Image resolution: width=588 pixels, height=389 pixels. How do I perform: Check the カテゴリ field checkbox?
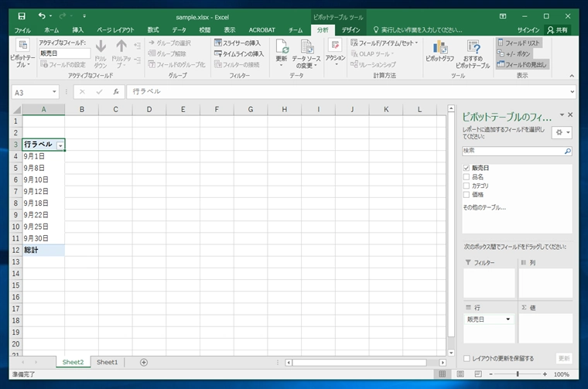click(x=467, y=186)
